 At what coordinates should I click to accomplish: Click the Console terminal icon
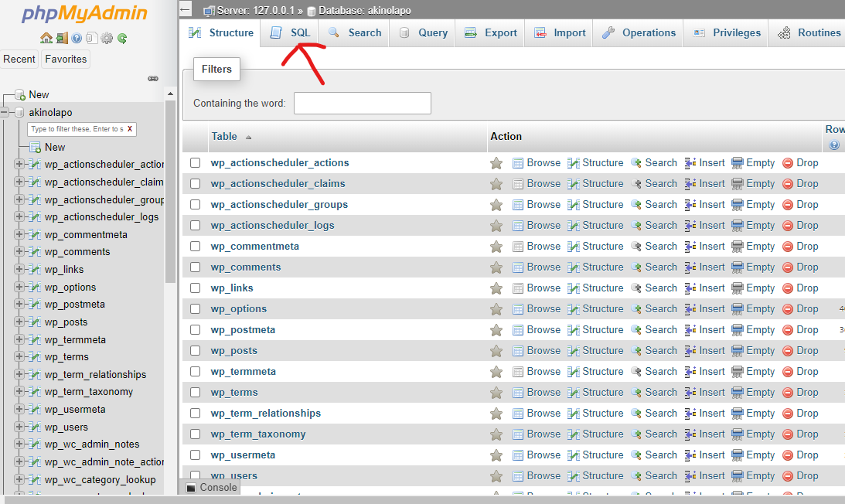click(x=191, y=488)
